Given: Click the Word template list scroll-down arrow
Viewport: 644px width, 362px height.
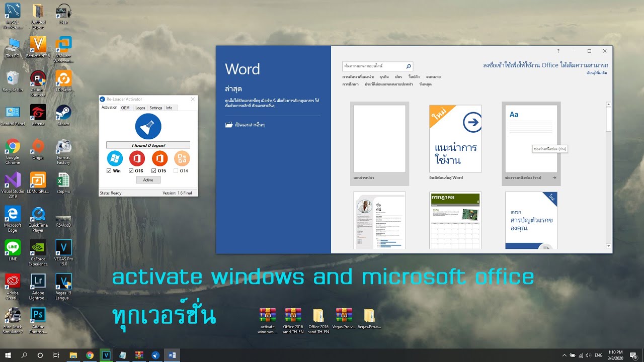Looking at the screenshot, I should point(609,246).
